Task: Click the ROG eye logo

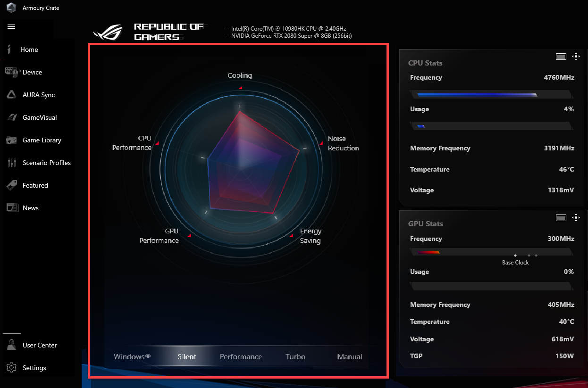Action: click(108, 33)
